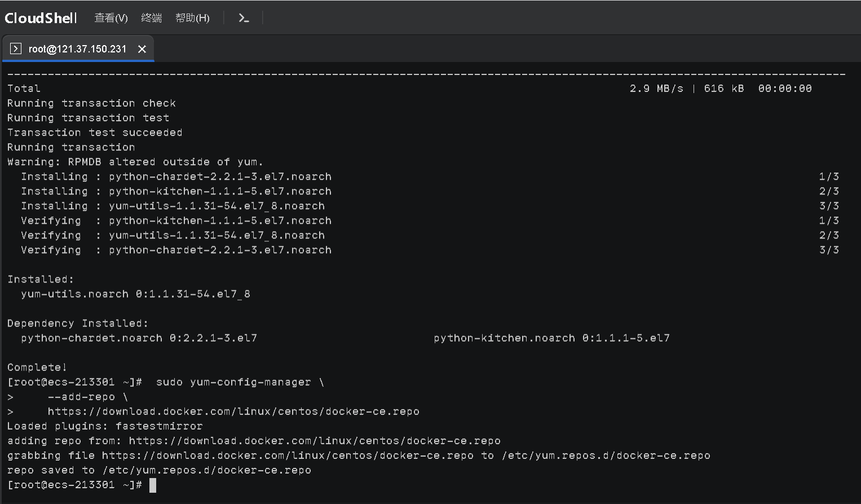This screenshot has width=861, height=504.
Task: Select the root@121.37.150.231 tab label
Action: tap(77, 49)
